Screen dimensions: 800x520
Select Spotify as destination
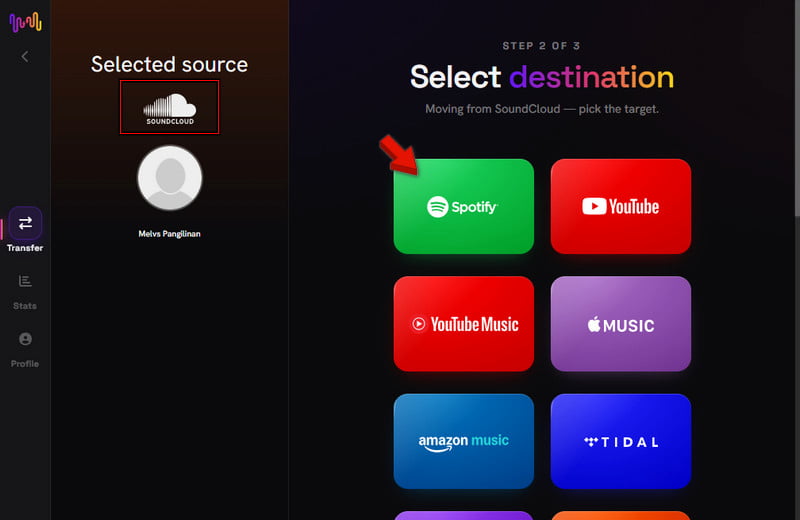point(464,206)
